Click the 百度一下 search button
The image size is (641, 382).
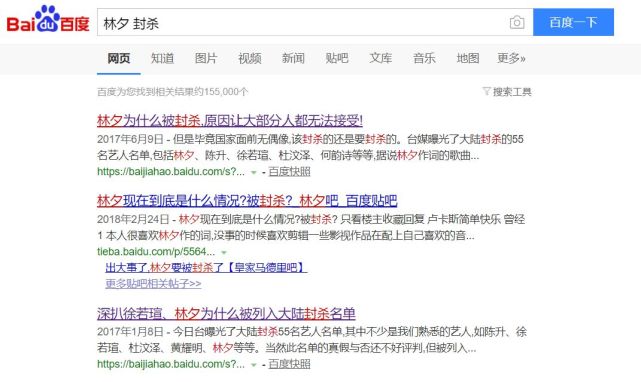click(x=573, y=22)
